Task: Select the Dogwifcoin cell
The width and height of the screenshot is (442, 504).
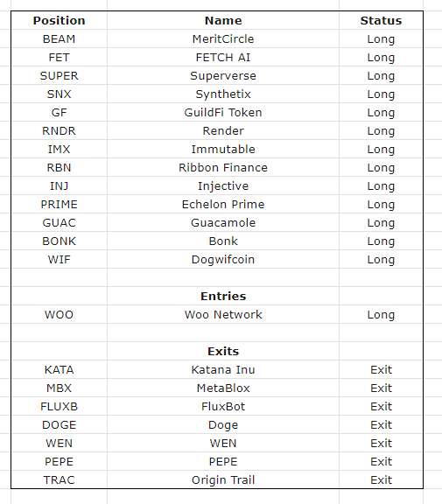Action: coord(223,259)
